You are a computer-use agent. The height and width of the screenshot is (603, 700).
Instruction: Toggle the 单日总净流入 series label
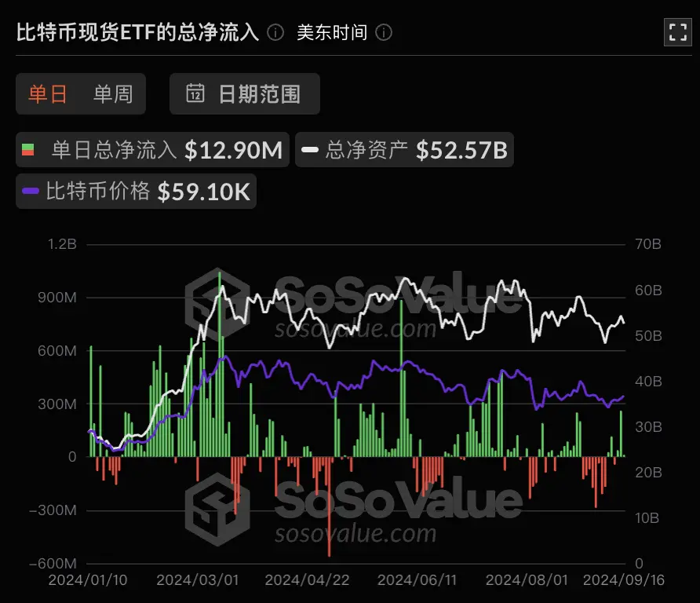point(114,150)
